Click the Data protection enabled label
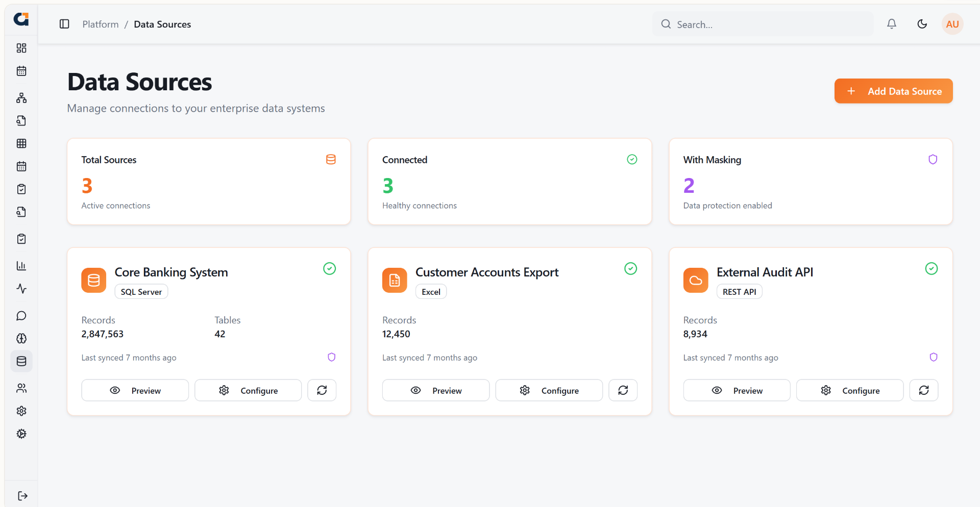980x507 pixels. (x=728, y=206)
